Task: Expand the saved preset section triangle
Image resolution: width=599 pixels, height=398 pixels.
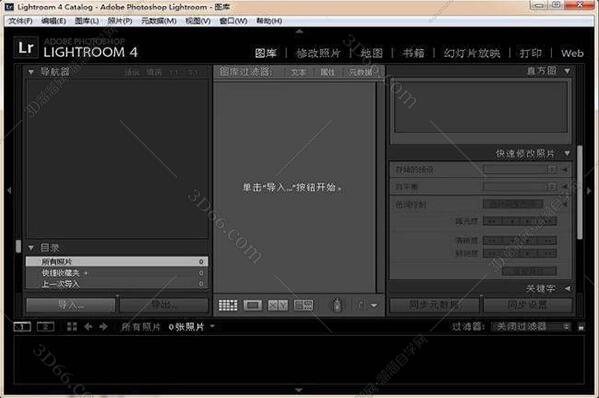Action: point(565,169)
